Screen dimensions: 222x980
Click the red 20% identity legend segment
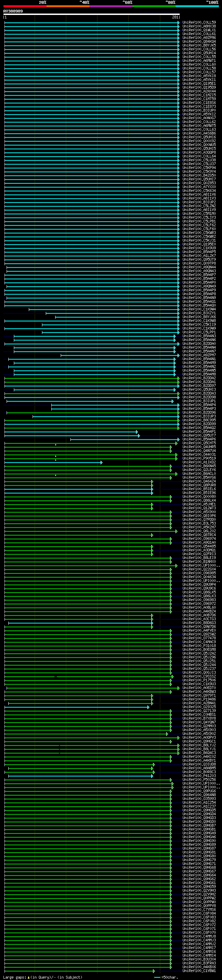(x=25, y=6)
